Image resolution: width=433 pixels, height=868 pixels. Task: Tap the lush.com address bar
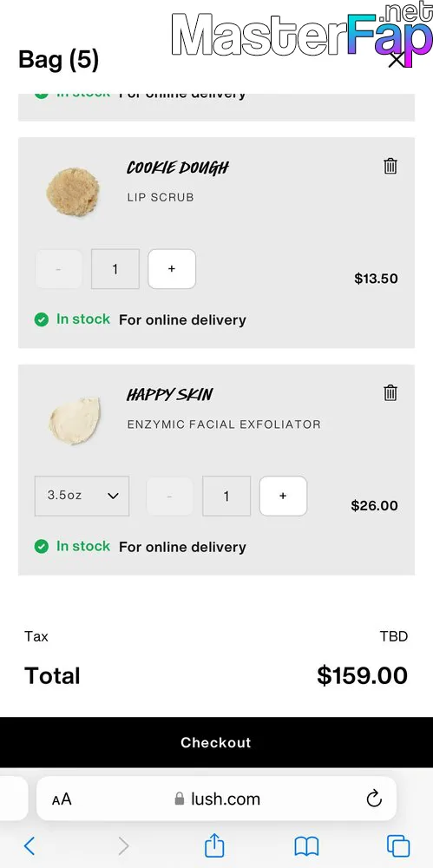(x=217, y=799)
